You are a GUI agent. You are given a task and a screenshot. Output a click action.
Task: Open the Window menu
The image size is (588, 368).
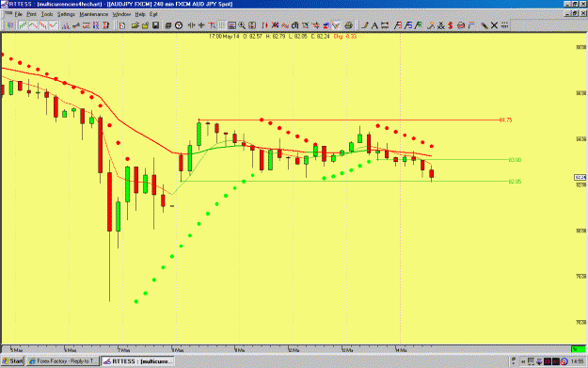click(x=121, y=14)
